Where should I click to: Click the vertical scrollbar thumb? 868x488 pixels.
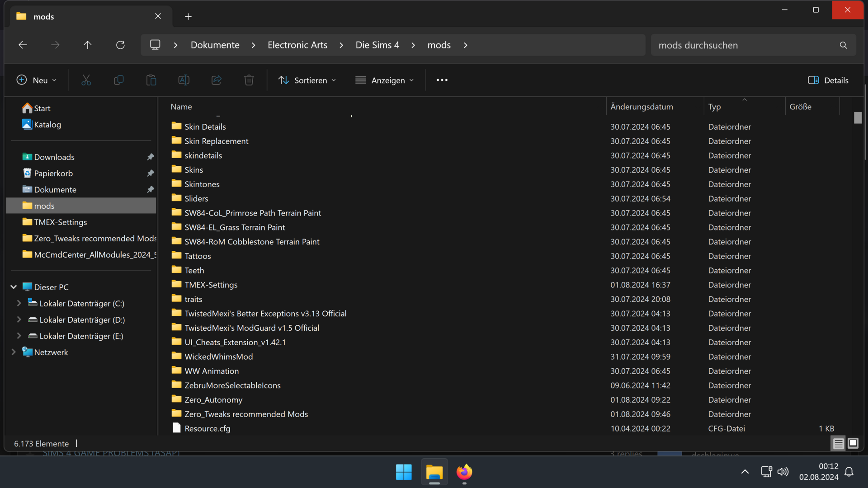[x=858, y=117]
